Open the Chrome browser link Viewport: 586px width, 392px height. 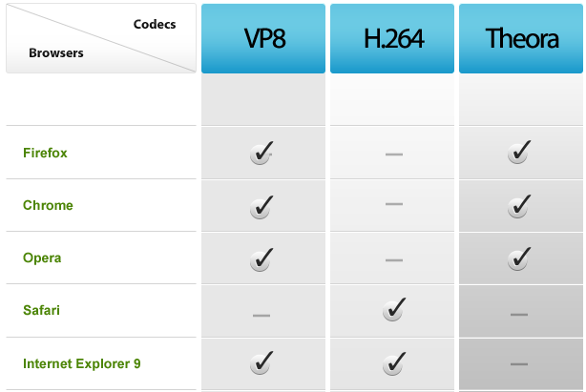click(48, 205)
